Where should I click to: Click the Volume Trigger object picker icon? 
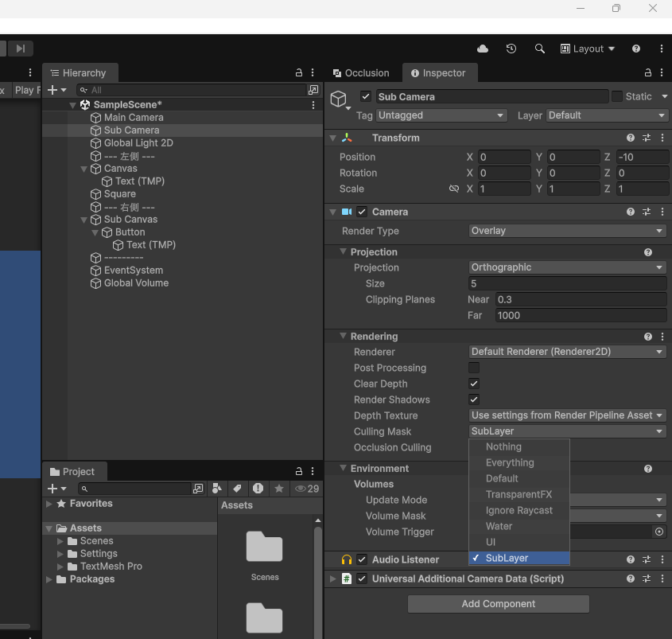pos(659,532)
